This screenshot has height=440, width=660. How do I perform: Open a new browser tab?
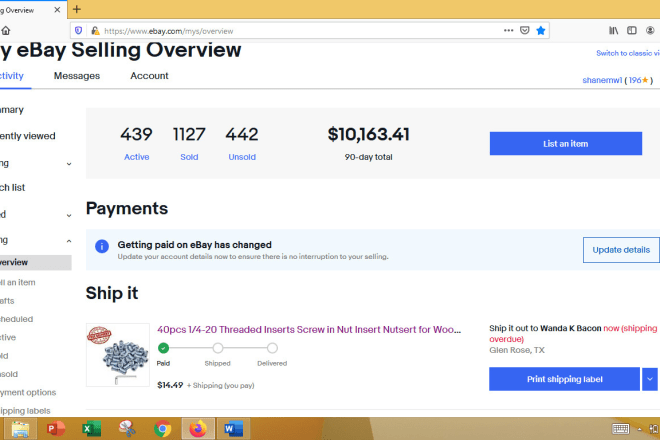[77, 9]
